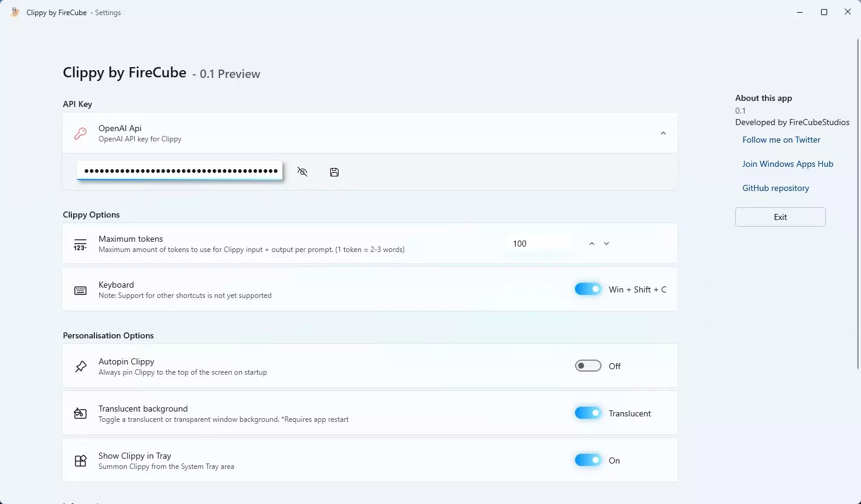Collapse the OpenAI Api section chevron
The image size is (861, 504).
click(663, 133)
